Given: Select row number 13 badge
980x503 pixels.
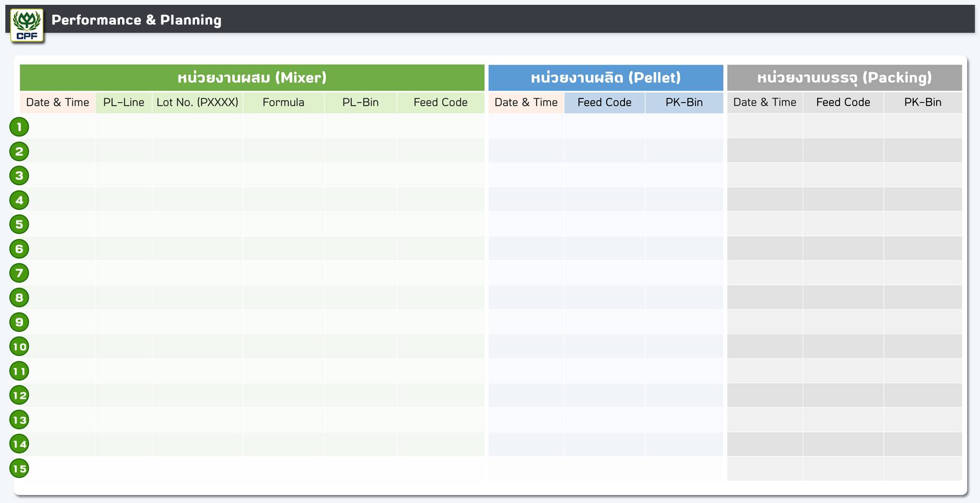Looking at the screenshot, I should click(19, 420).
